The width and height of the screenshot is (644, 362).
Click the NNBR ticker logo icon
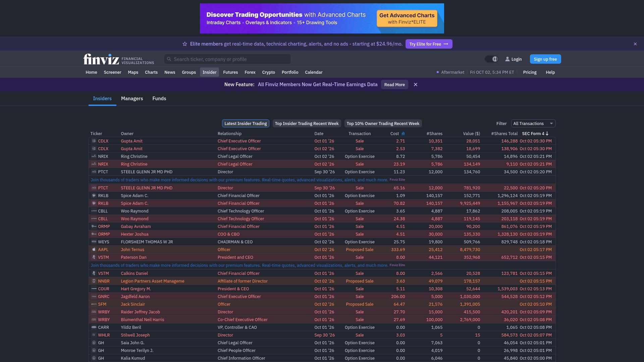coord(94,281)
